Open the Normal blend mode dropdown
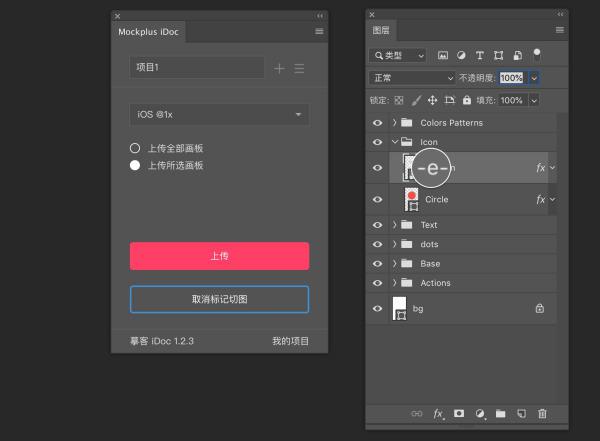 (x=412, y=78)
